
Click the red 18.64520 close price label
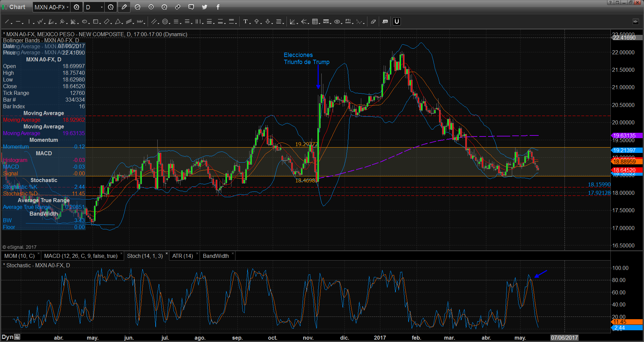627,170
